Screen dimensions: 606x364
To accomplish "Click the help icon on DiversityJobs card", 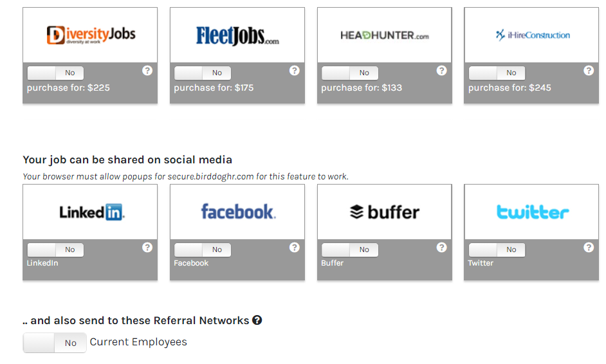I will point(147,71).
